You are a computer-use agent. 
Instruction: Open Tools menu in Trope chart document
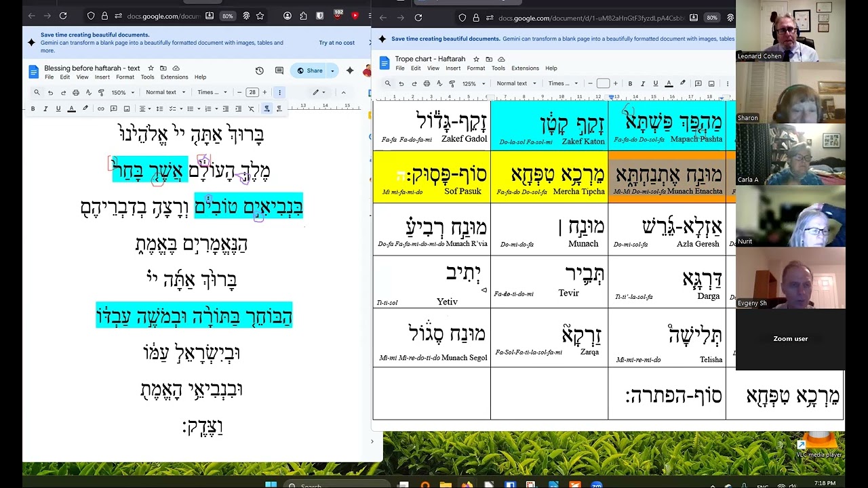[x=498, y=68]
